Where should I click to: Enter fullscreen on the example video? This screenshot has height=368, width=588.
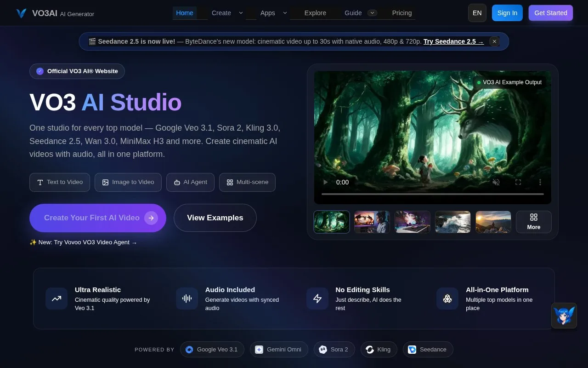coord(518,182)
